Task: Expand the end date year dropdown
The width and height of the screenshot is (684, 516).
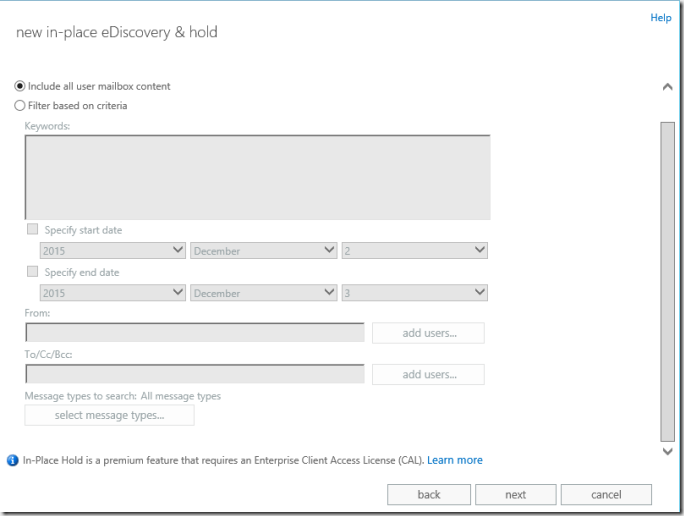Action: (112, 293)
